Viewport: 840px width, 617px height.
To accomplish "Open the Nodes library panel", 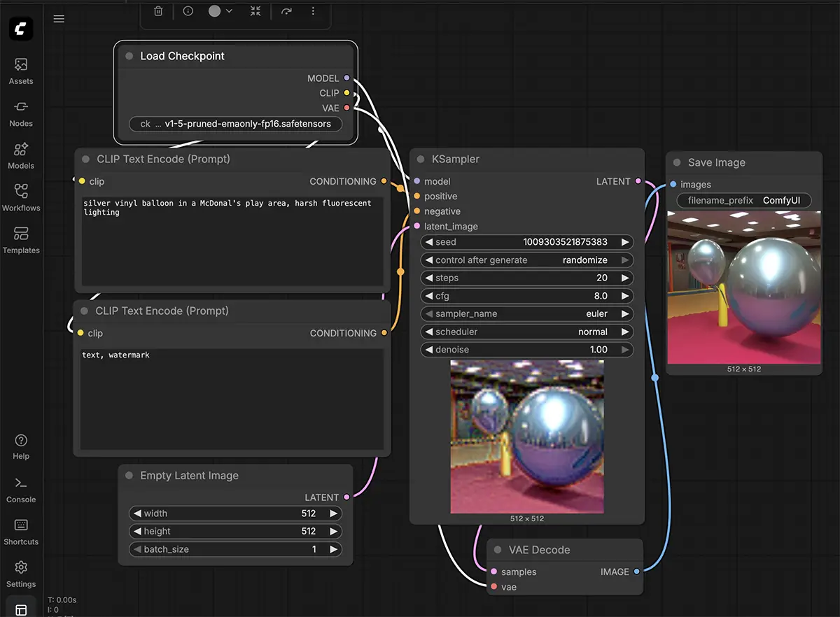I will pyautogui.click(x=21, y=113).
